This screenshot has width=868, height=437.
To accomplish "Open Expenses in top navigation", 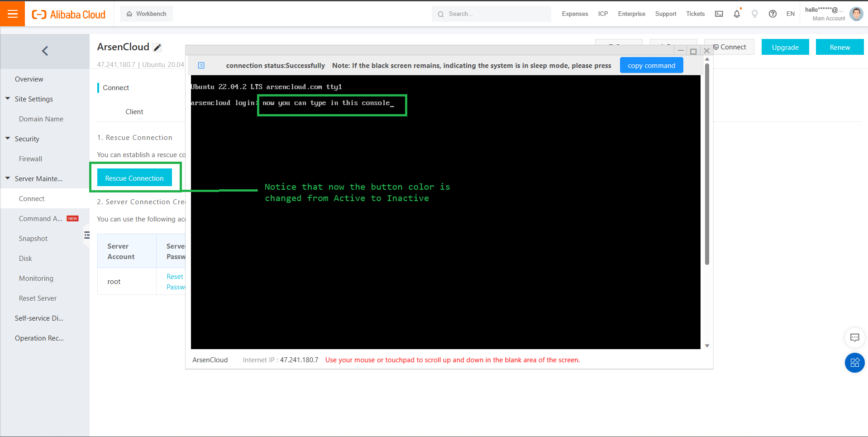I will (575, 14).
